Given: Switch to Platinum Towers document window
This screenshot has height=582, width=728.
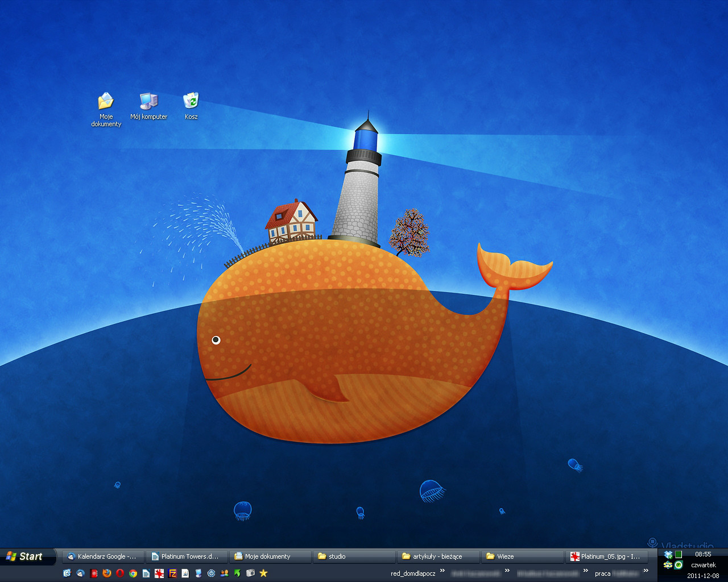Looking at the screenshot, I should click(186, 557).
